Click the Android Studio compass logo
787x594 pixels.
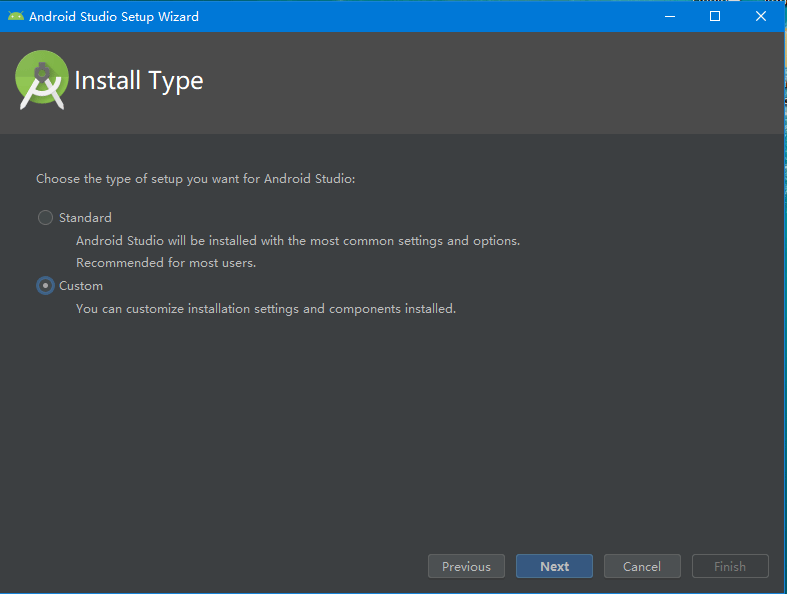tap(42, 80)
